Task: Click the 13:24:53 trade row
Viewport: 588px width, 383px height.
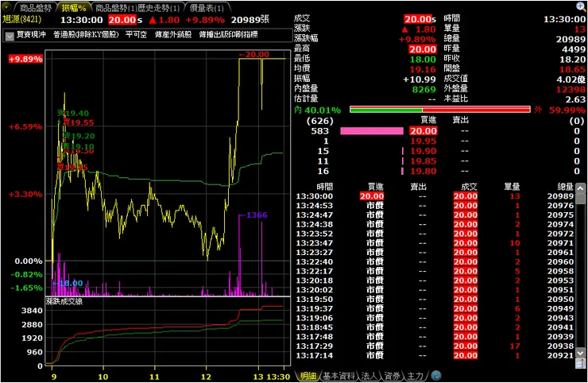Action: click(435, 206)
